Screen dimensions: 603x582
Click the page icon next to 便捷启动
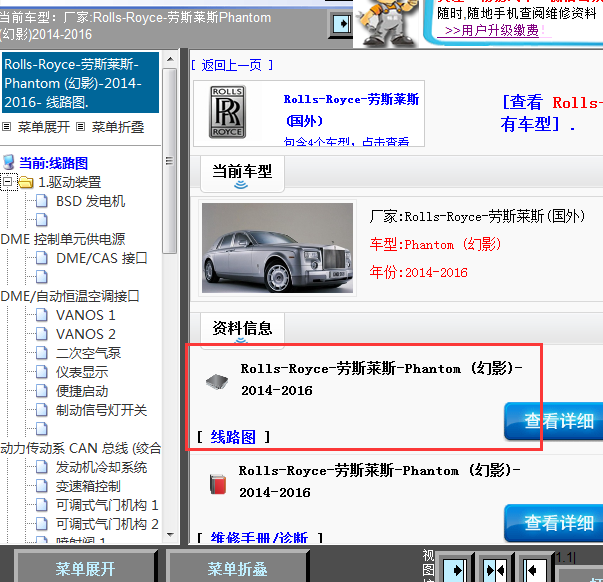[x=42, y=391]
